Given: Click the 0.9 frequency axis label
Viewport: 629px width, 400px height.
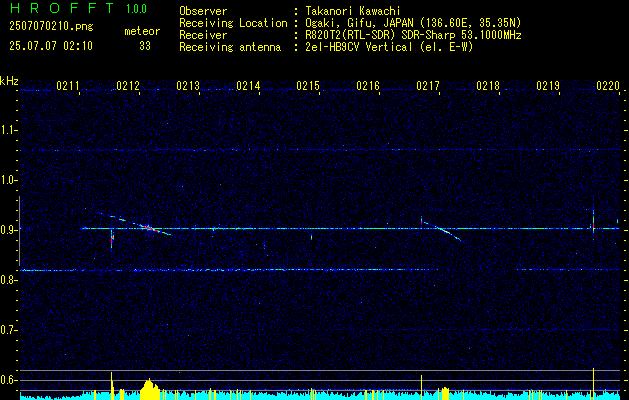Looking at the screenshot, I should pyautogui.click(x=9, y=230).
